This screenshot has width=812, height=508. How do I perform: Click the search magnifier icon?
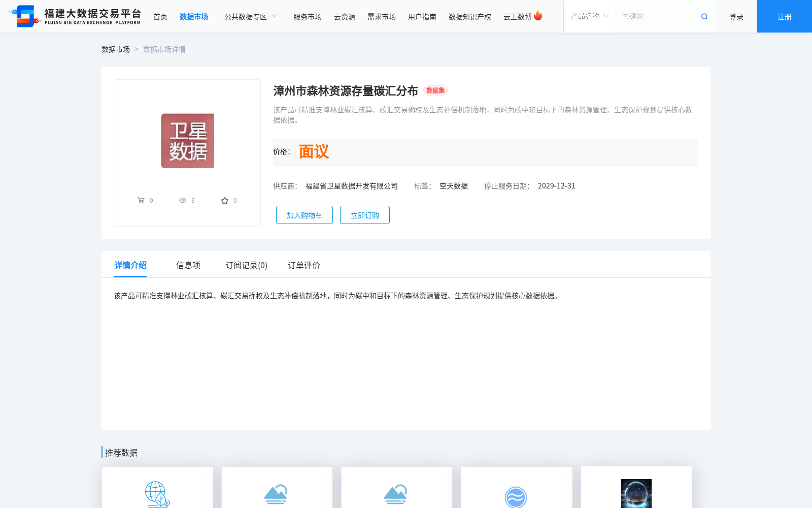(704, 17)
